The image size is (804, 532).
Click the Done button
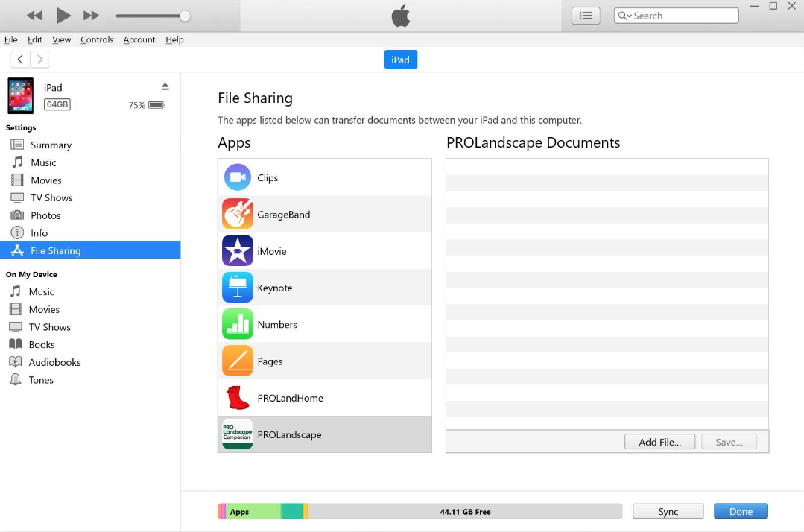coord(741,511)
